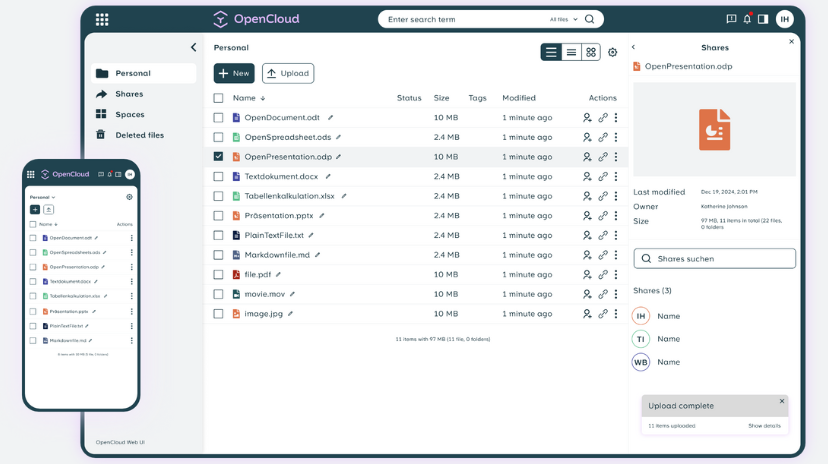The height and width of the screenshot is (464, 828).
Task: Add people to OpenDocument.odt share
Action: click(x=587, y=118)
